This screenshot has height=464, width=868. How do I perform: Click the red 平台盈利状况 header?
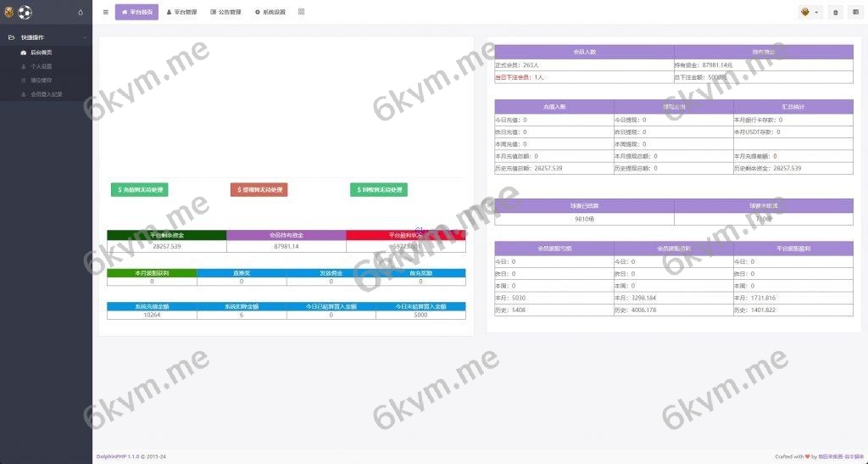coord(406,235)
